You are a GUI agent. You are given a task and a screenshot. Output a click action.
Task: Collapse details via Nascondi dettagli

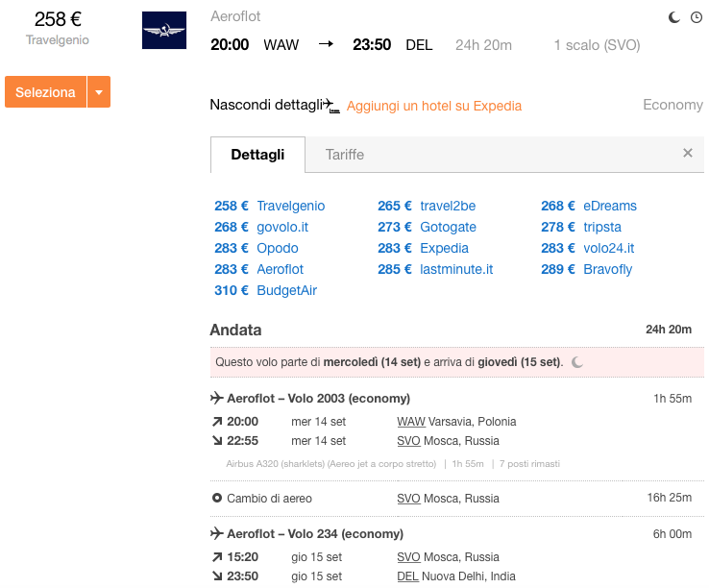coord(266,105)
